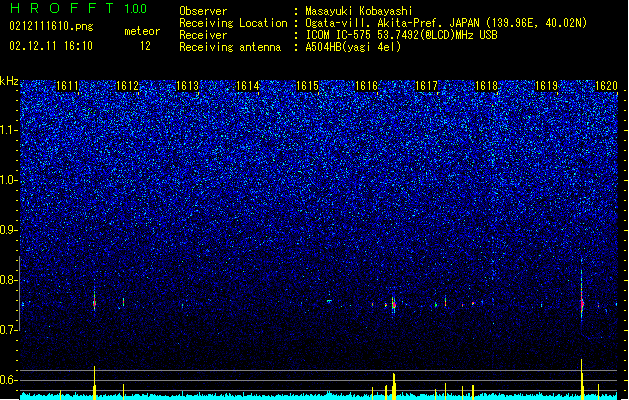The height and width of the screenshot is (400, 629).
Task: Click the A504HB(yagi 4el) antenna text
Action: [x=353, y=47]
